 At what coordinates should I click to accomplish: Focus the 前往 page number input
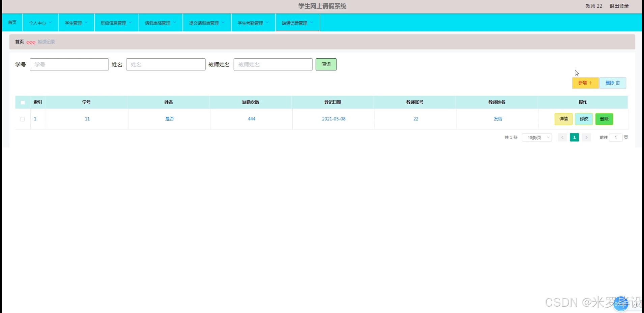616,137
